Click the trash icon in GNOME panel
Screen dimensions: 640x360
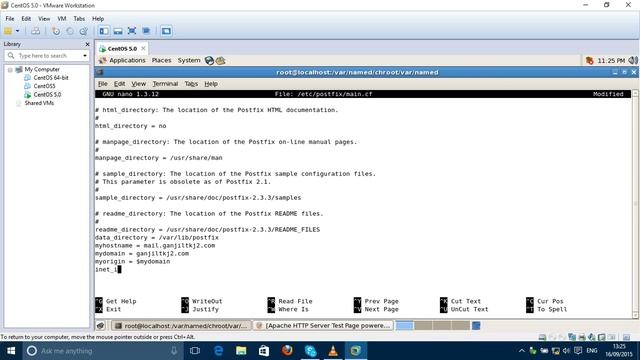pyautogui.click(x=476, y=325)
